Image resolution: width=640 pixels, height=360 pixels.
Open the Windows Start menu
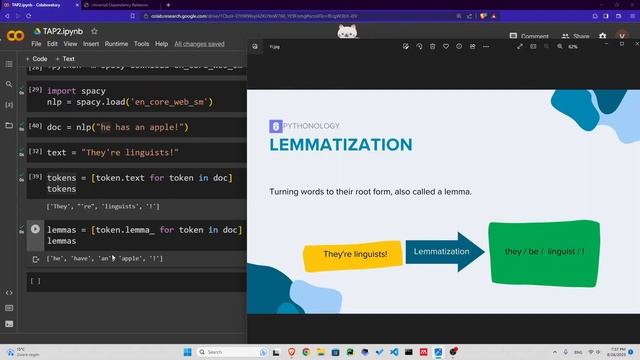pyautogui.click(x=187, y=352)
